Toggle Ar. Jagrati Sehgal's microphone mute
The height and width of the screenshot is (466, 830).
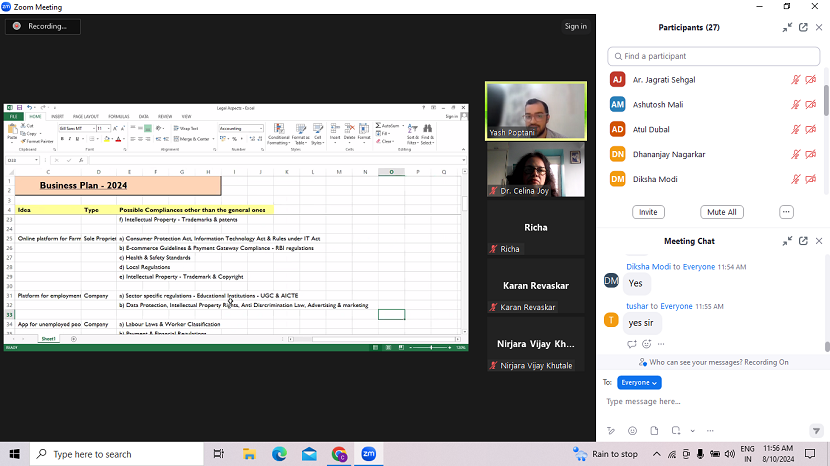(x=796, y=79)
